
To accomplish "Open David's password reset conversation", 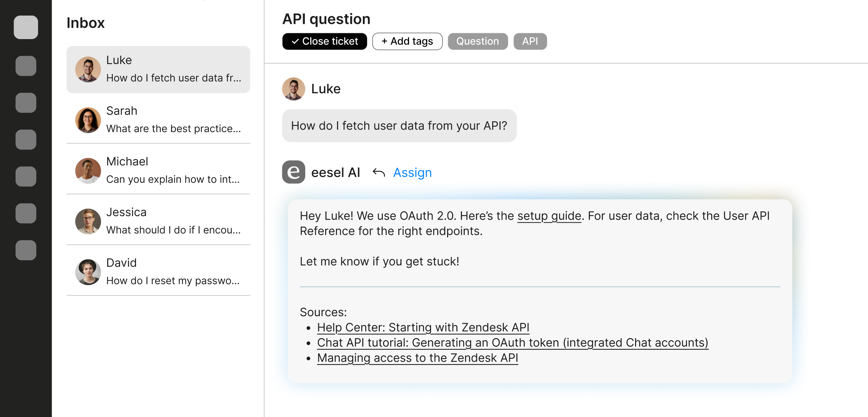I will (173, 272).
